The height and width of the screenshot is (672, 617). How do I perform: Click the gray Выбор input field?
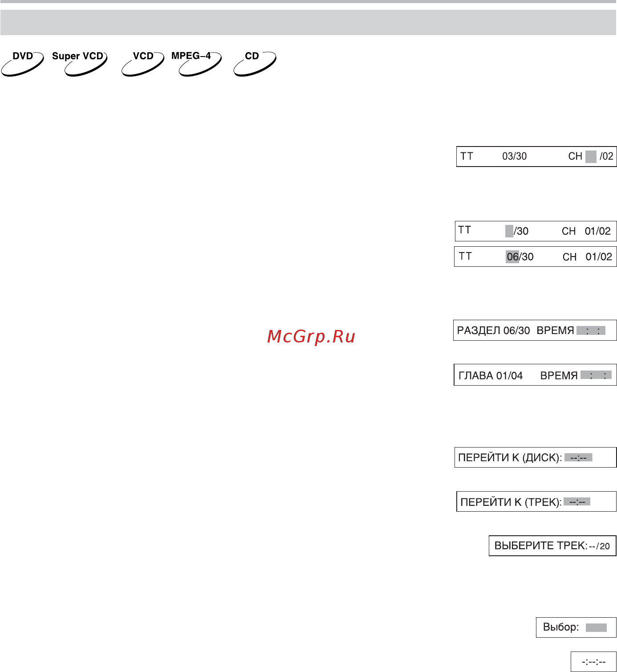coord(596,627)
